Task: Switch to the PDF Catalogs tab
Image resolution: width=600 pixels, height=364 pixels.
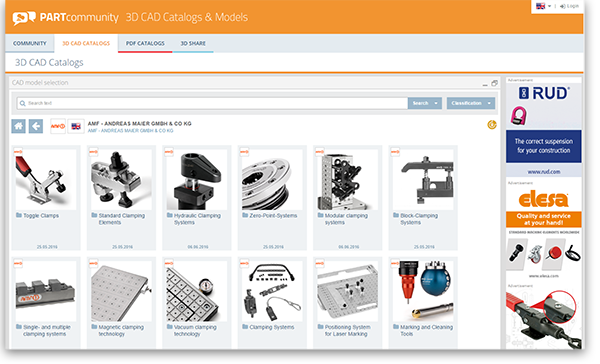Action: pos(145,43)
